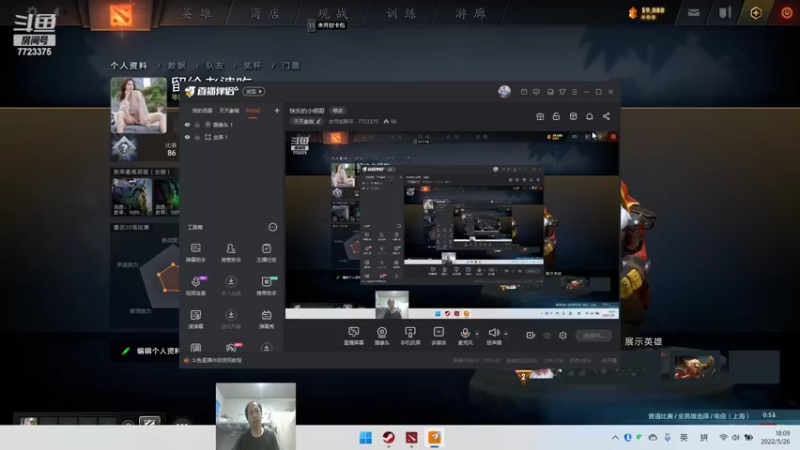Open the 主播任务 tool icon

tap(266, 252)
